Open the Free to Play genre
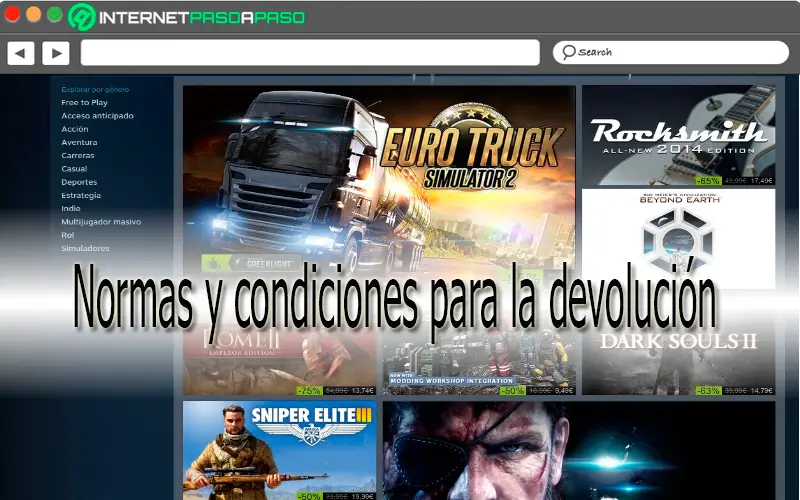This screenshot has height=500, width=800. point(84,103)
